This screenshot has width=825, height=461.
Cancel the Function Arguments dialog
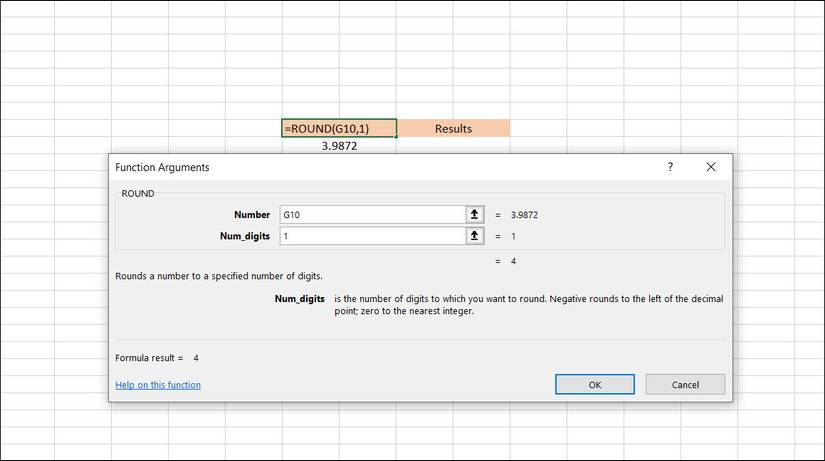click(x=685, y=385)
